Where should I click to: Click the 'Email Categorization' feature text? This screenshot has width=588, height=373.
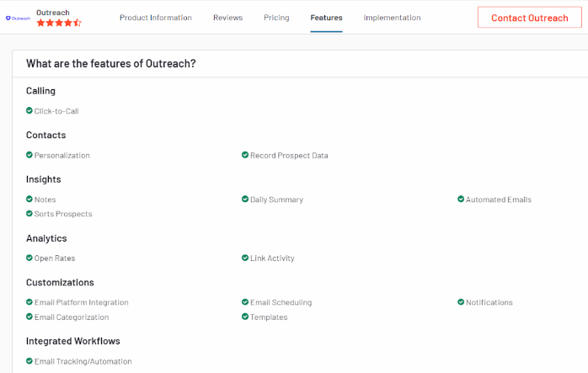pyautogui.click(x=72, y=317)
